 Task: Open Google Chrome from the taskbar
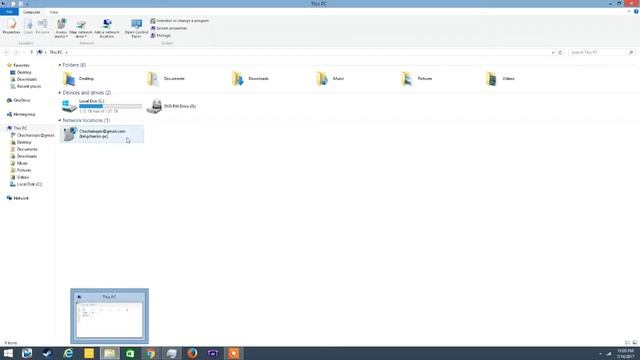pos(151,353)
